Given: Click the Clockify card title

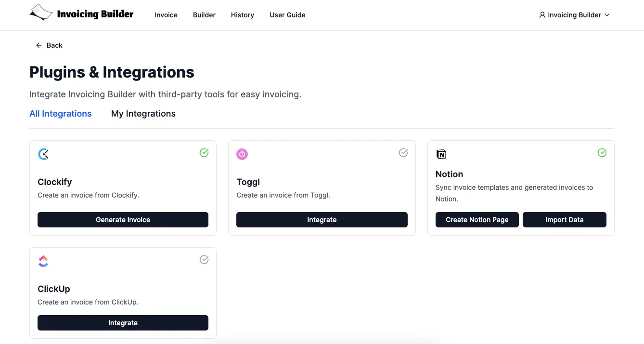Looking at the screenshot, I should click(x=55, y=182).
